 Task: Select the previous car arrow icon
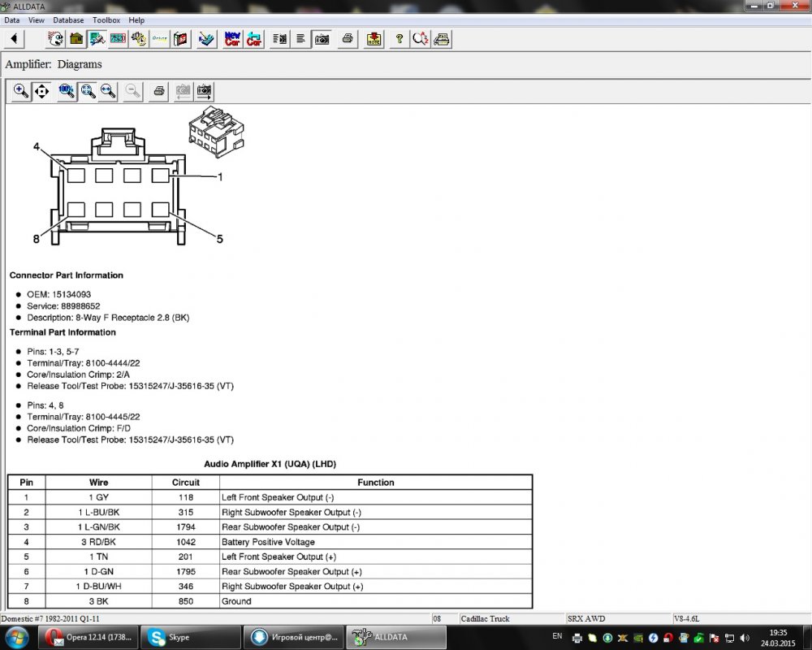click(254, 38)
